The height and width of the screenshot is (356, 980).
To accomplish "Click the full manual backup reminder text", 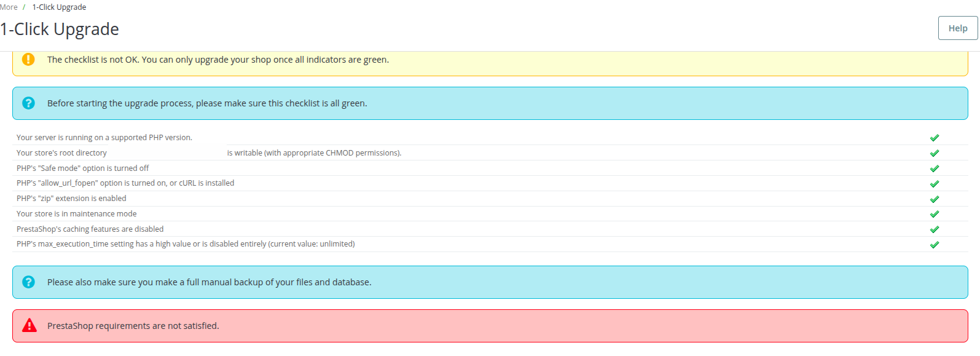I will pos(209,282).
